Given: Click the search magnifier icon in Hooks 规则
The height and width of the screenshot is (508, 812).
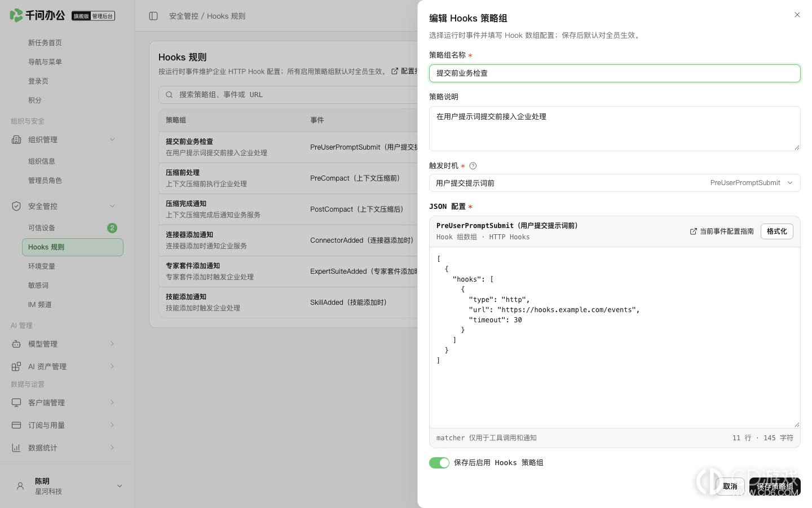Looking at the screenshot, I should tap(169, 95).
